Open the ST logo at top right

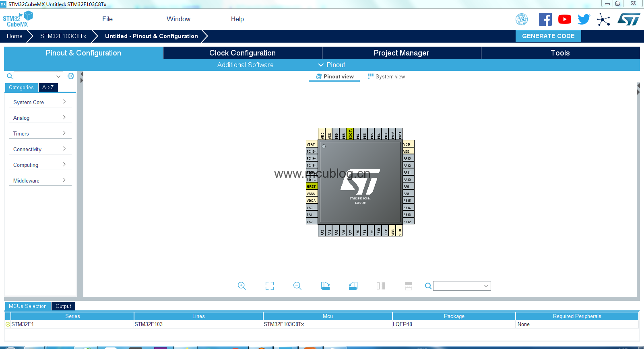pyautogui.click(x=629, y=19)
